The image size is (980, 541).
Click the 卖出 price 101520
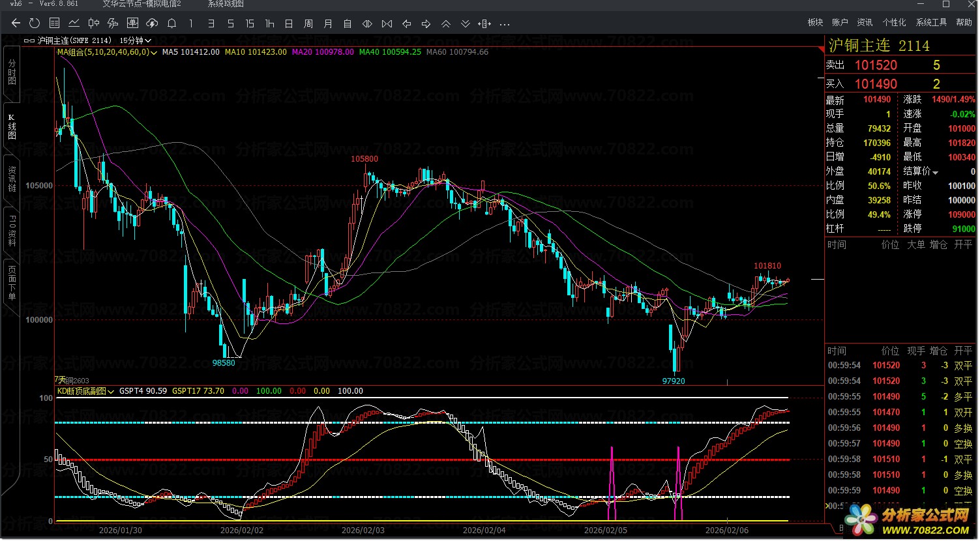(876, 65)
